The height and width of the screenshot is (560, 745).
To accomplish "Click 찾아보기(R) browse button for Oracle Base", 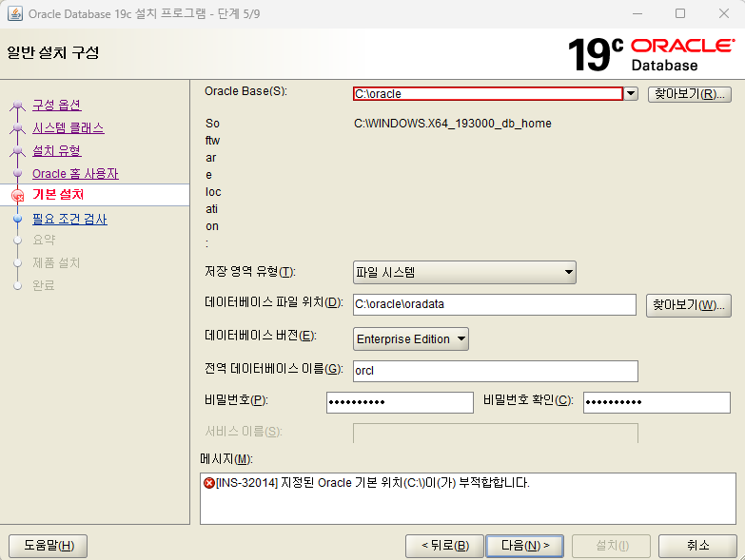I will (x=690, y=94).
